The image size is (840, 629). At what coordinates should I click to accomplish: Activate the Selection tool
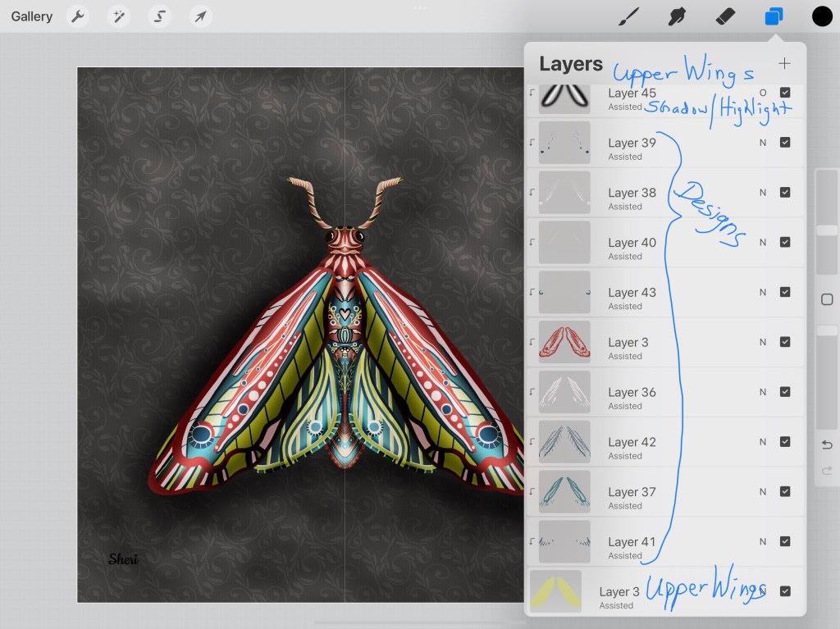(159, 16)
